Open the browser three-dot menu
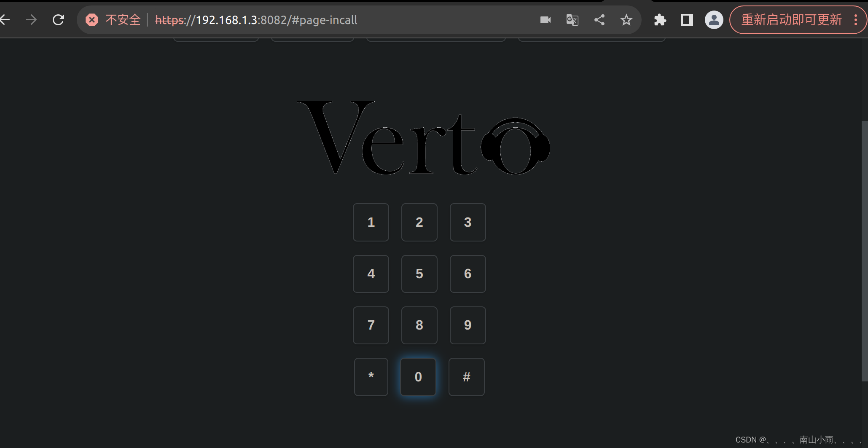 856,20
